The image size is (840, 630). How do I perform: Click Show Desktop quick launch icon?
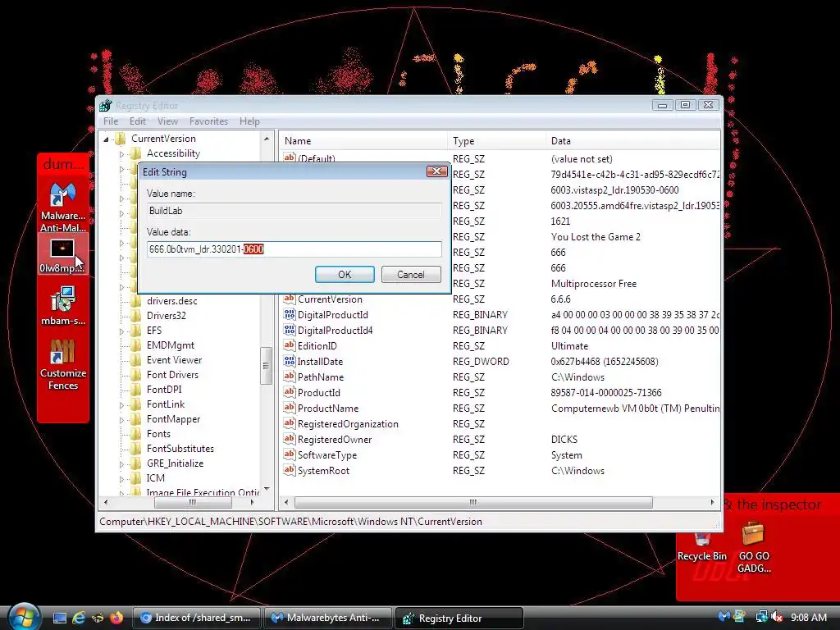coord(59,618)
